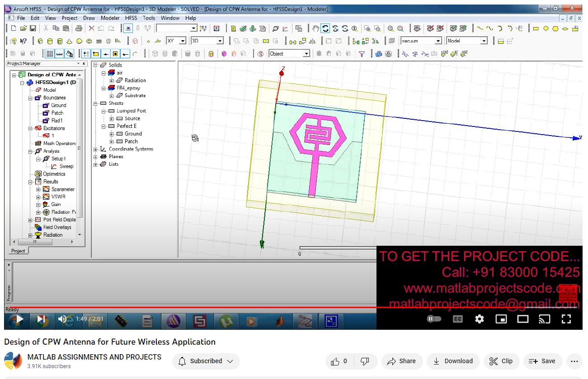This screenshot has width=588, height=379.
Task: Select the Pan (hand) view tool
Action: point(315,28)
